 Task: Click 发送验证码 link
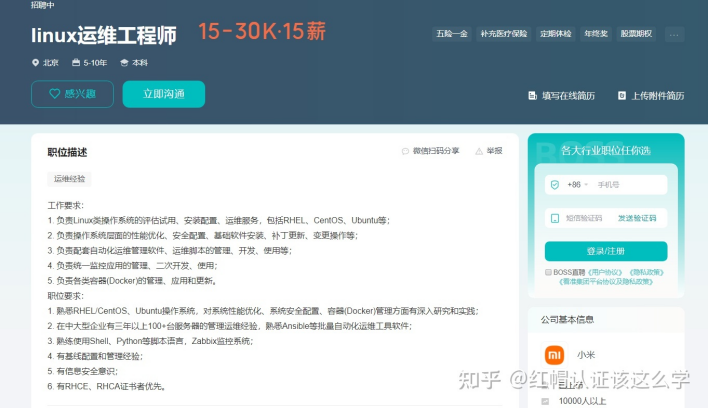click(637, 218)
